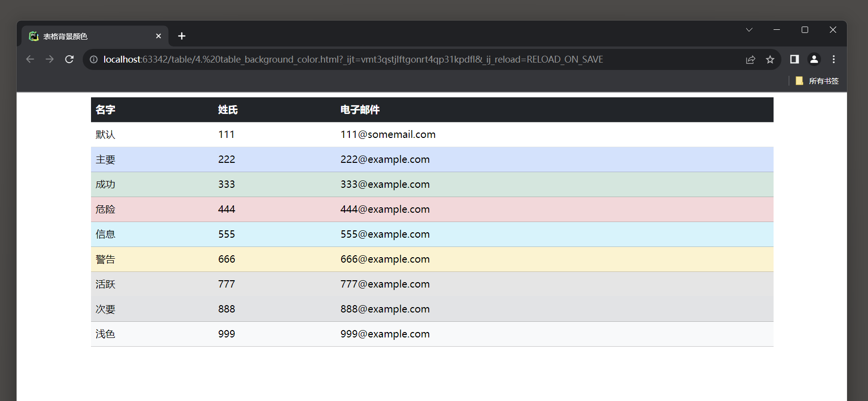Maximize the browser window
The height and width of the screenshot is (401, 868).
pyautogui.click(x=805, y=30)
